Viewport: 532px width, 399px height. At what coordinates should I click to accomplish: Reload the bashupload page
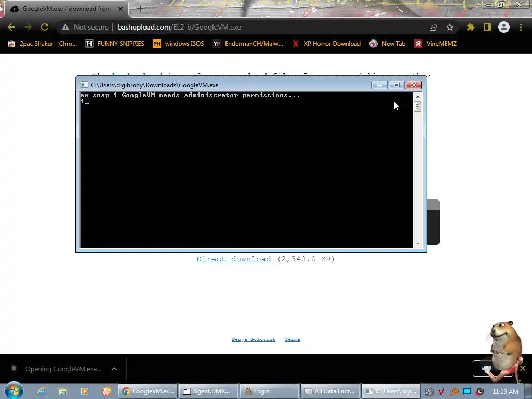(x=45, y=27)
